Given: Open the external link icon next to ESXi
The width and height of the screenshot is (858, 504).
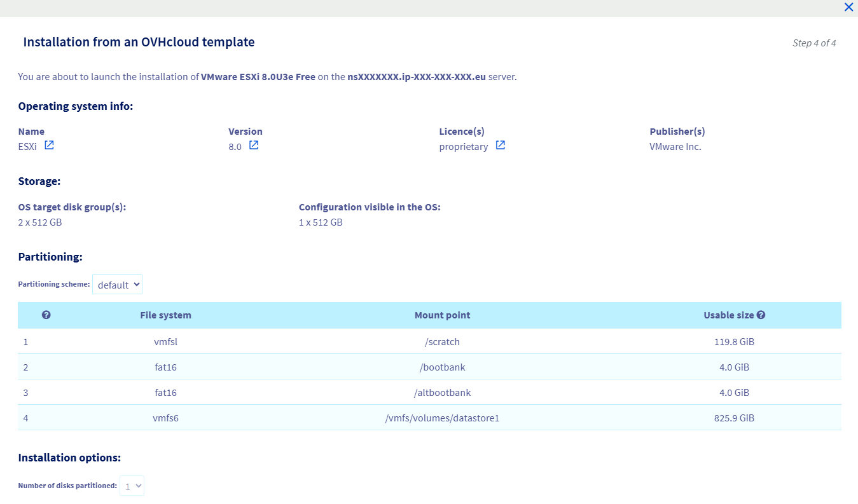Looking at the screenshot, I should [x=49, y=146].
